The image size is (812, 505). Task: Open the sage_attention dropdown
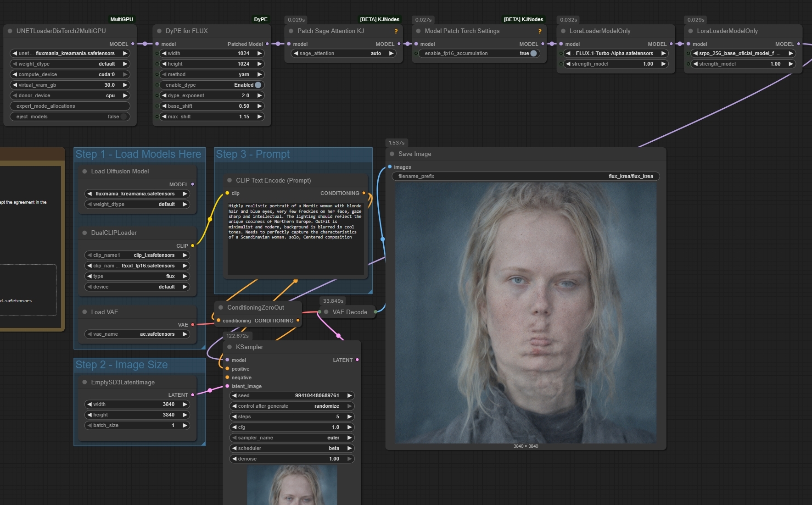tap(344, 54)
